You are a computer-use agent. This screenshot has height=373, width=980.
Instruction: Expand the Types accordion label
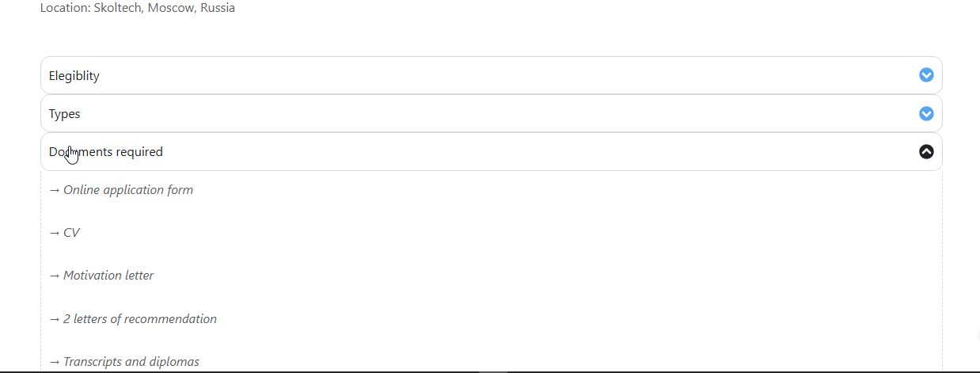click(x=65, y=114)
